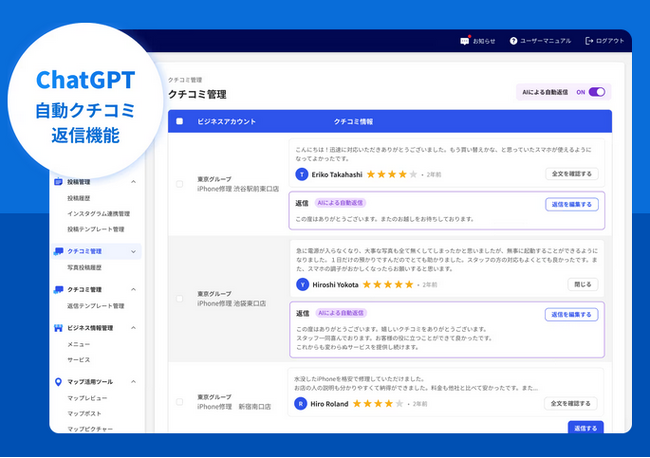The height and width of the screenshot is (458, 650).
Task: Expand the highlighted クチコミ管理 chevron
Action: coord(133,251)
